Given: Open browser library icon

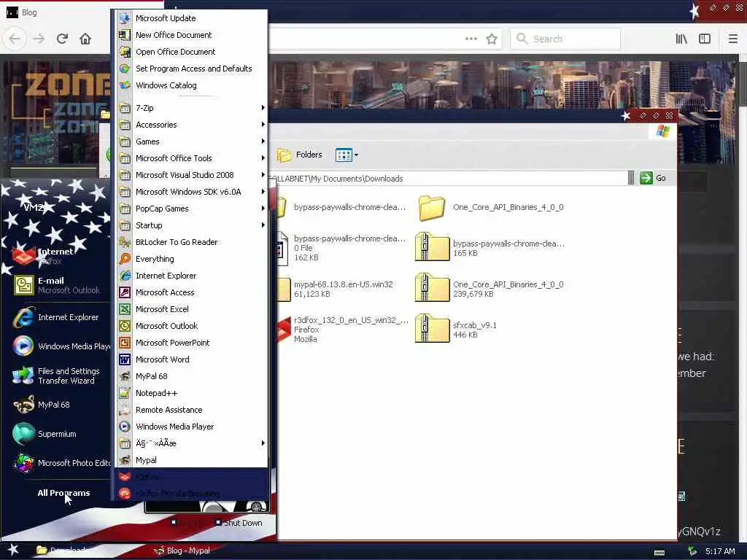Looking at the screenshot, I should 681,39.
